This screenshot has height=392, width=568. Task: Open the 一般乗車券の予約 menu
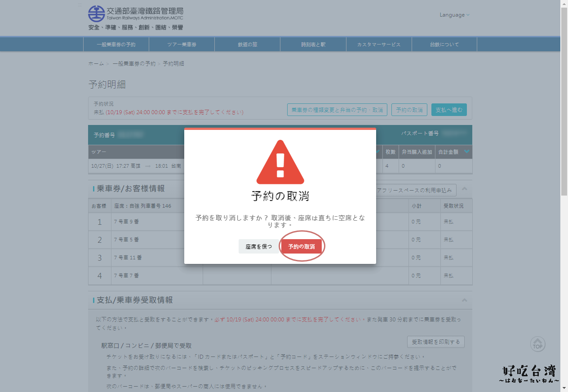coord(116,45)
